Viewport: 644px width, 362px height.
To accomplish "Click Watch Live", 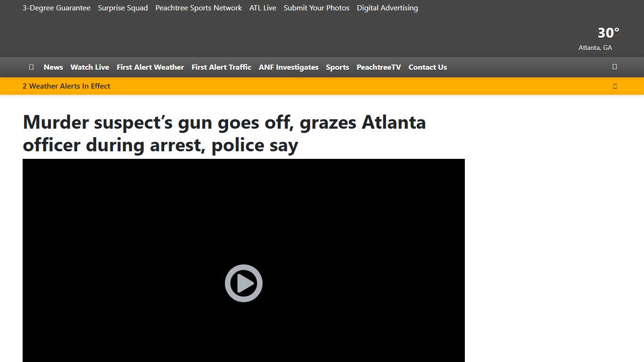I will pyautogui.click(x=90, y=67).
